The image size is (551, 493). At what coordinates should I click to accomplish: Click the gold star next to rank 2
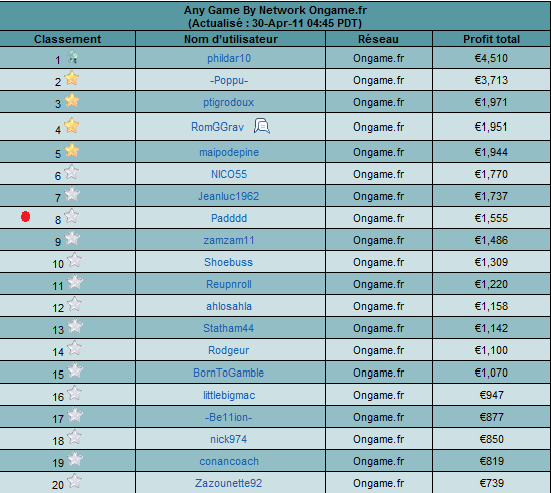(72, 78)
